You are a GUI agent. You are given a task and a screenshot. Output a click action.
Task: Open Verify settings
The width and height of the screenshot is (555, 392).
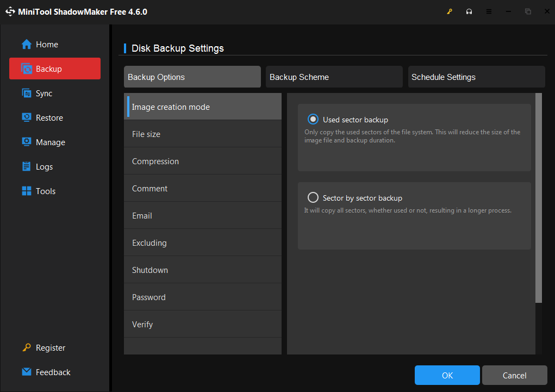click(203, 325)
